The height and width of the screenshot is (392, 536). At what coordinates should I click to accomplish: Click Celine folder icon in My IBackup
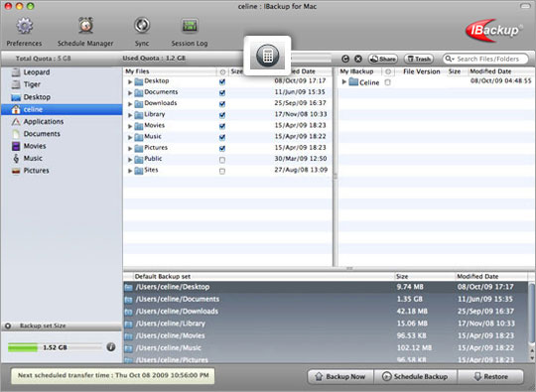(x=353, y=82)
